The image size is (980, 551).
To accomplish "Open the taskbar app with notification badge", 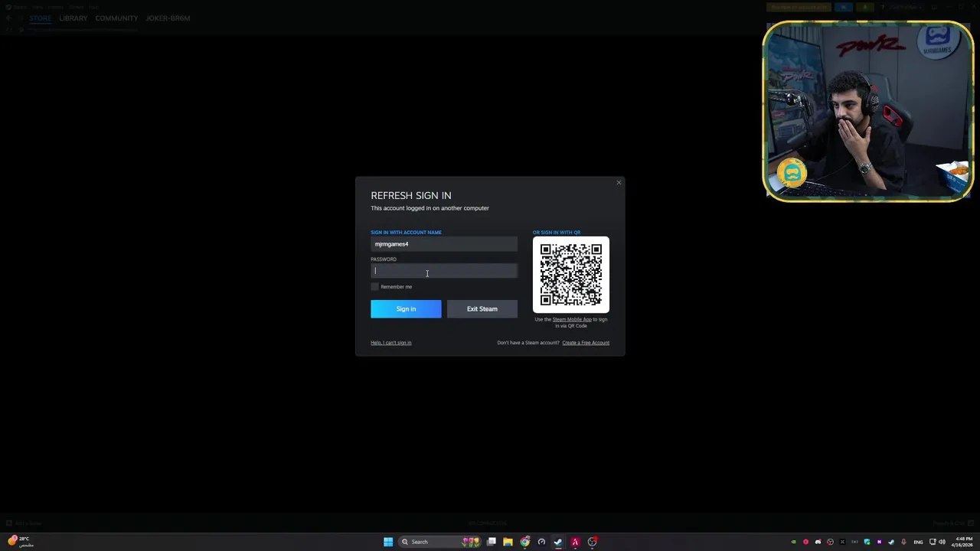I will tap(593, 542).
